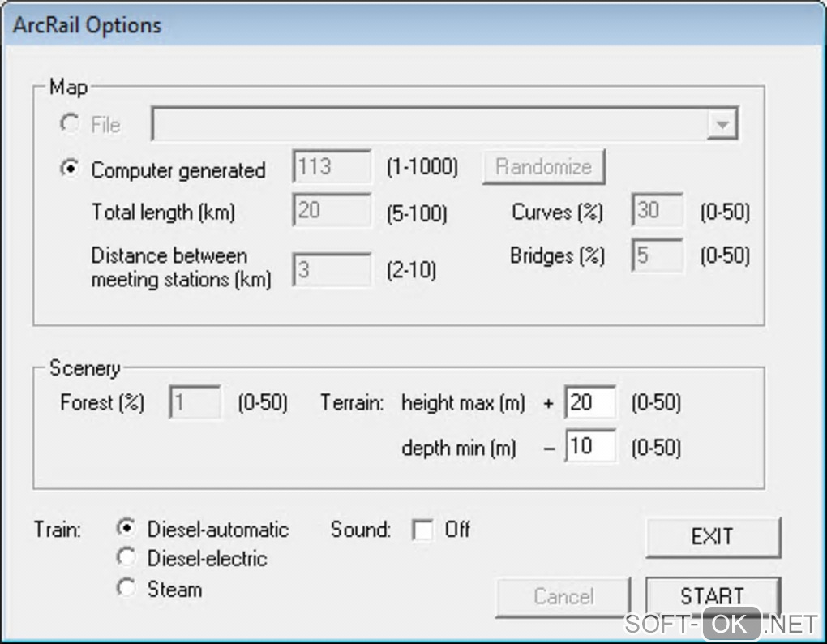Click the Curves (%) input field
Viewport: 827px width, 644px height.
pos(658,210)
